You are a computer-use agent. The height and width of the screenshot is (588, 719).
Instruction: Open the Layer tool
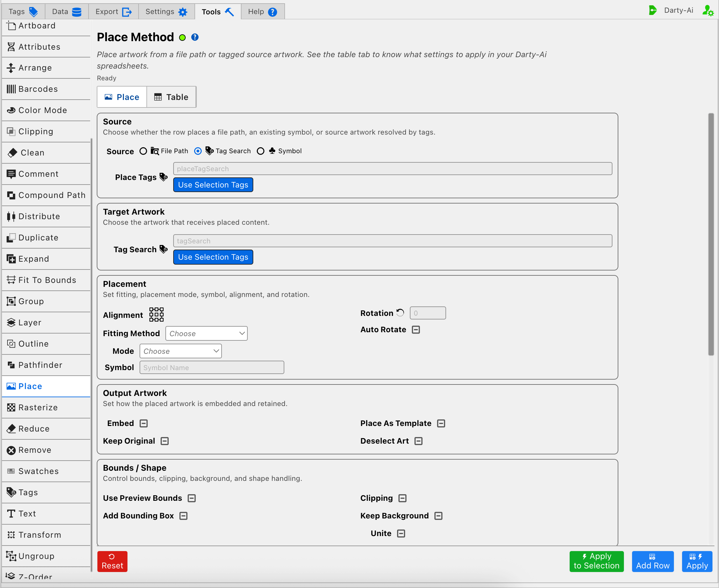tap(46, 322)
